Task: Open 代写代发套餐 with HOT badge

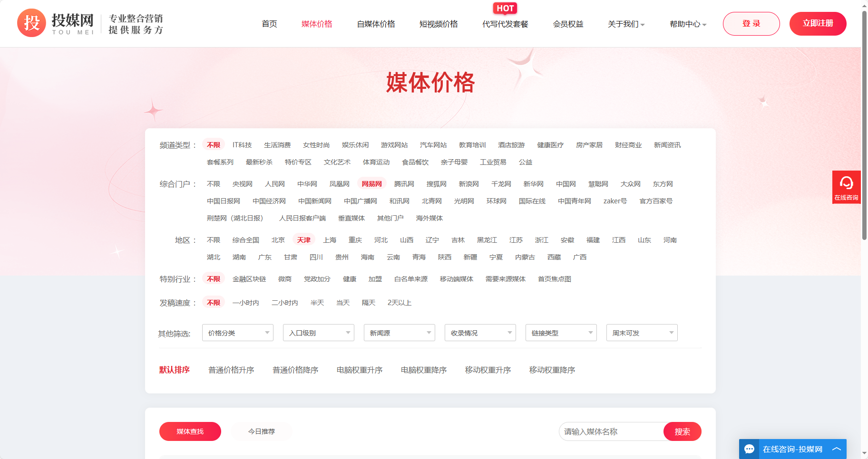Action: (505, 24)
